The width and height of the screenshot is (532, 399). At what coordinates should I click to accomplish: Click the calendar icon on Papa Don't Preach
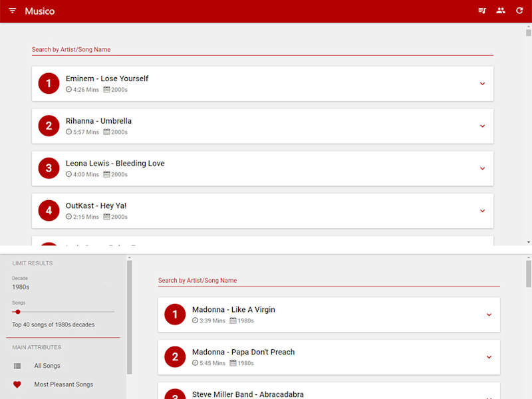pyautogui.click(x=233, y=362)
